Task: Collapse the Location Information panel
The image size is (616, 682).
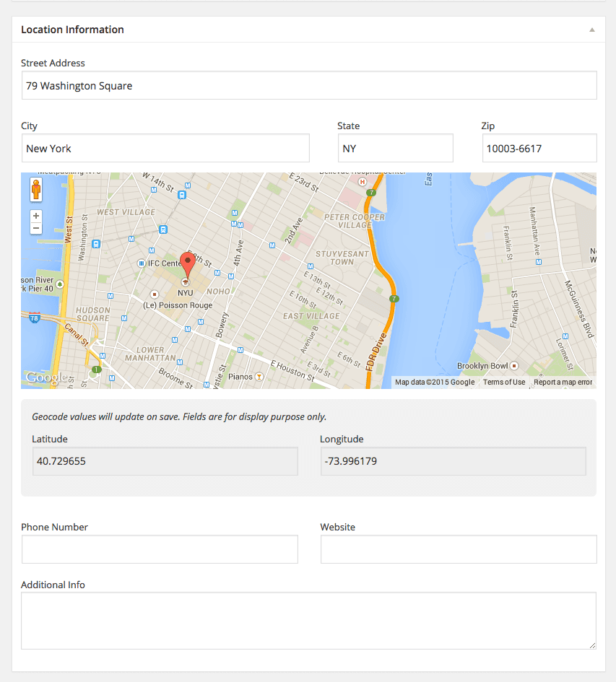Action: click(591, 30)
